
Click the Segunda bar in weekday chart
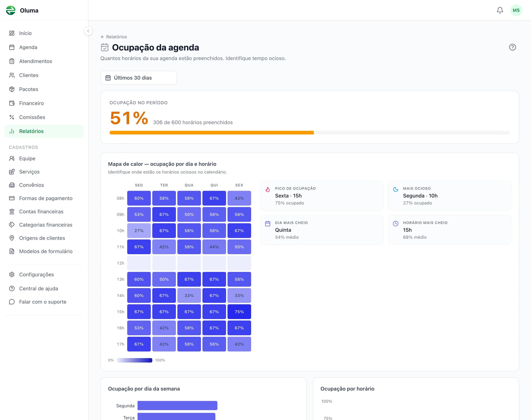tap(177, 406)
